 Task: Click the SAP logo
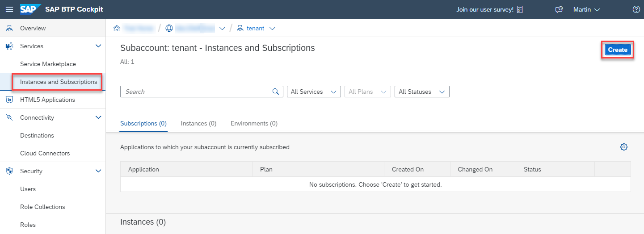30,9
